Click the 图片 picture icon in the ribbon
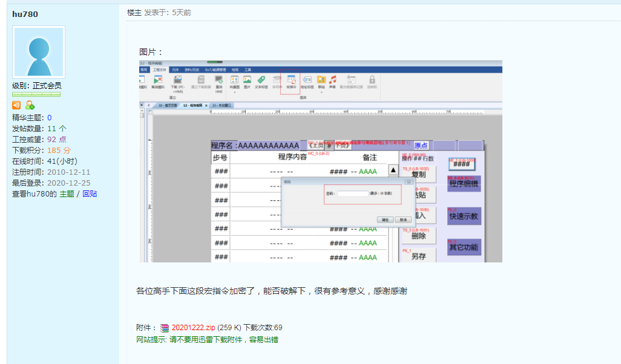The height and width of the screenshot is (364, 621). 247,80
